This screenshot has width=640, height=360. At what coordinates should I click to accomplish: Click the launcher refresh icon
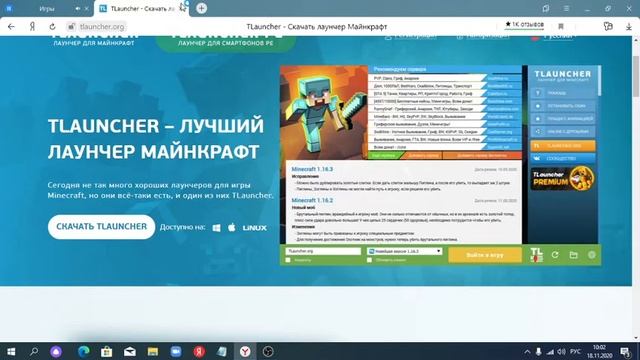(x=555, y=255)
